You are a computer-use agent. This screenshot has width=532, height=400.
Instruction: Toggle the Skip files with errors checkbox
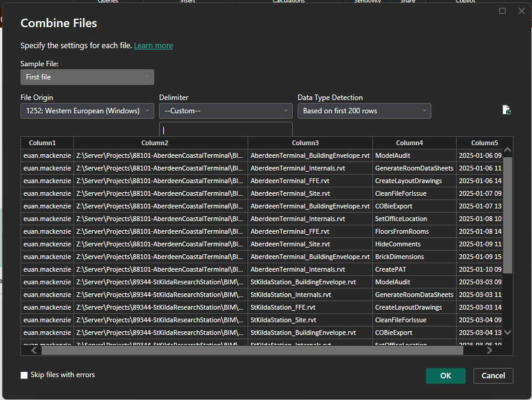23,375
